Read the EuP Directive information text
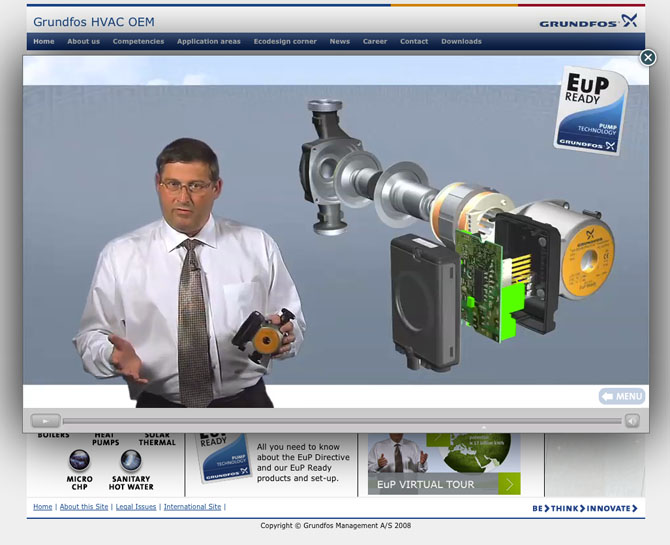The image size is (670, 545). pyautogui.click(x=303, y=463)
